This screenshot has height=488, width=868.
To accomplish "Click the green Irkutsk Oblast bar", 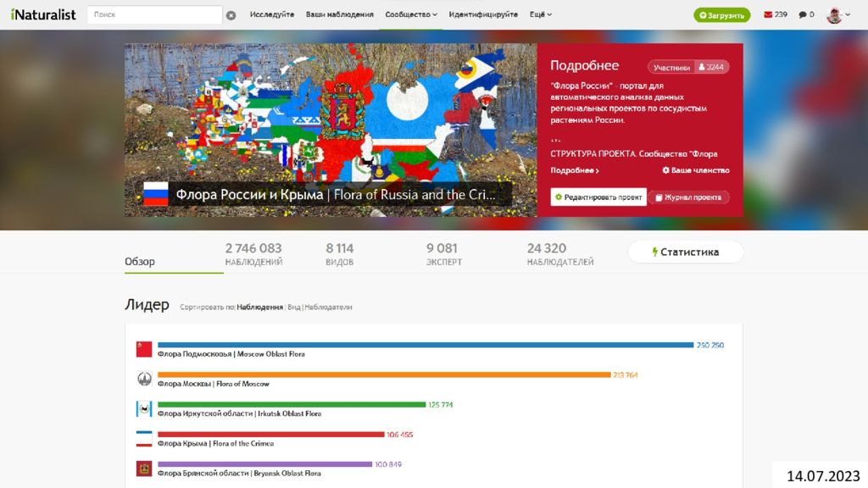I will [292, 404].
